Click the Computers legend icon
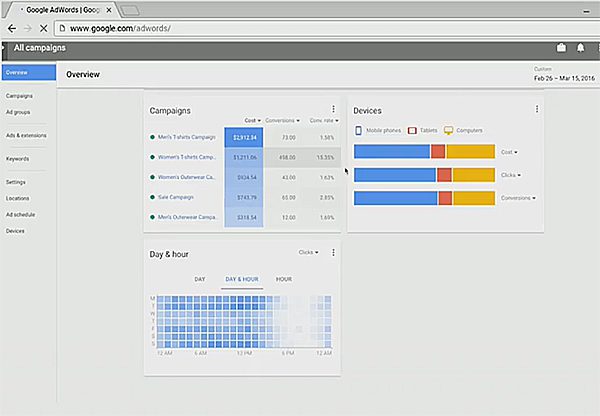The width and height of the screenshot is (600, 416). pos(448,131)
